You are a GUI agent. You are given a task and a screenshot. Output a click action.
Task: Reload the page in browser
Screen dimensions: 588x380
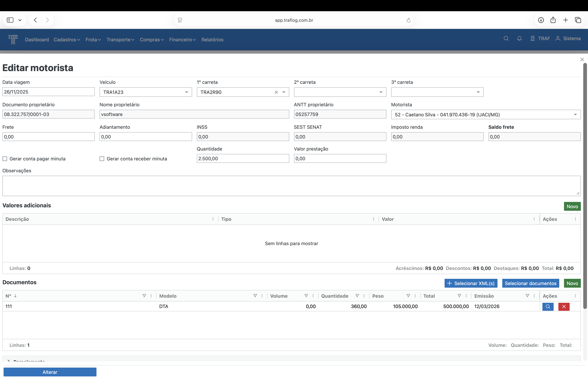[408, 20]
